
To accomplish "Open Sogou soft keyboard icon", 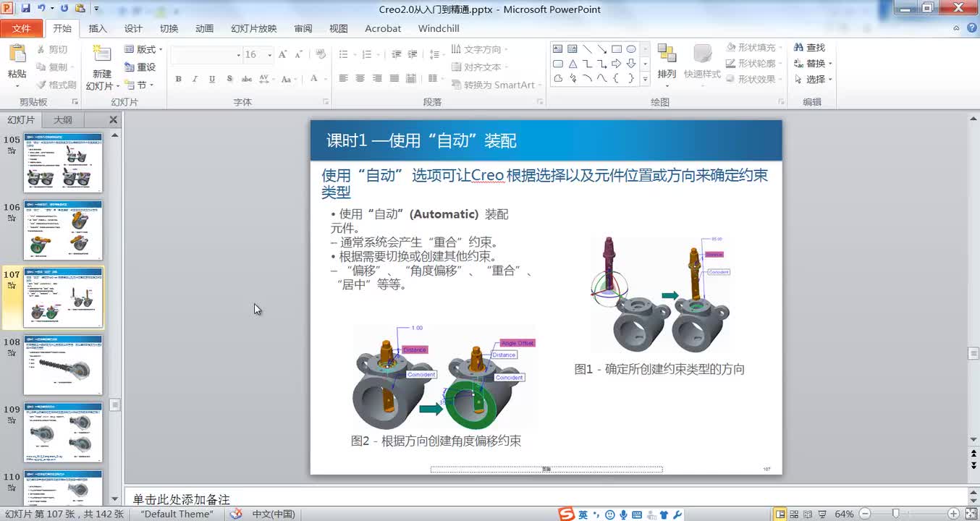I will click(636, 515).
